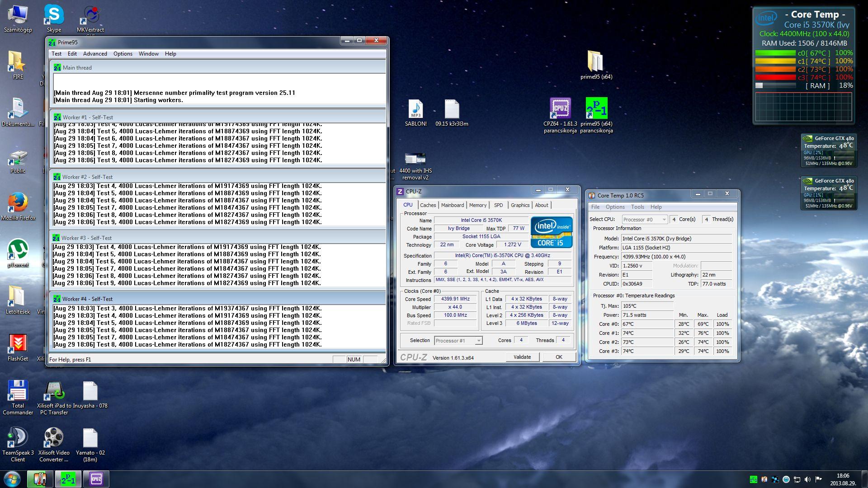The width and height of the screenshot is (868, 488).
Task: Click Prime95 taskbar button
Action: [x=68, y=479]
